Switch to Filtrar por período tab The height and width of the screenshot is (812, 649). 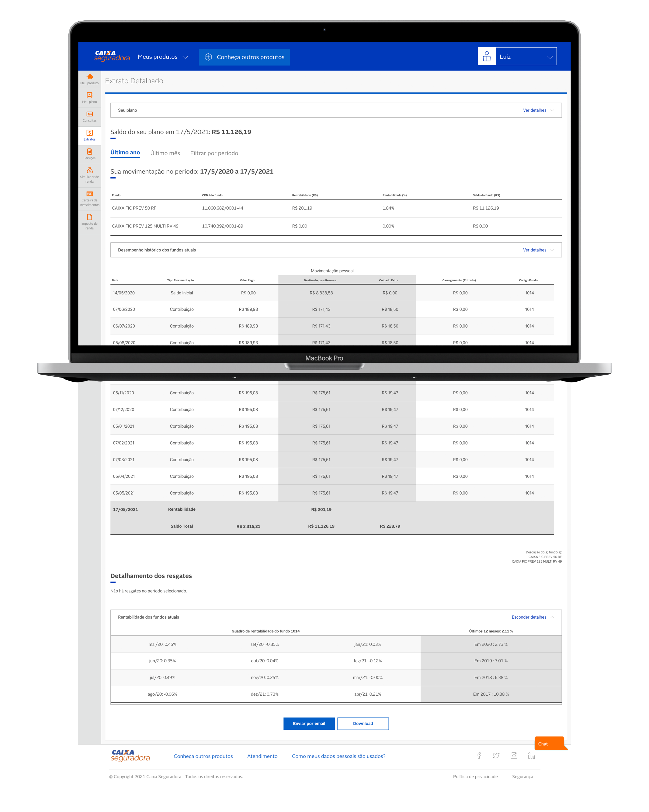(214, 153)
